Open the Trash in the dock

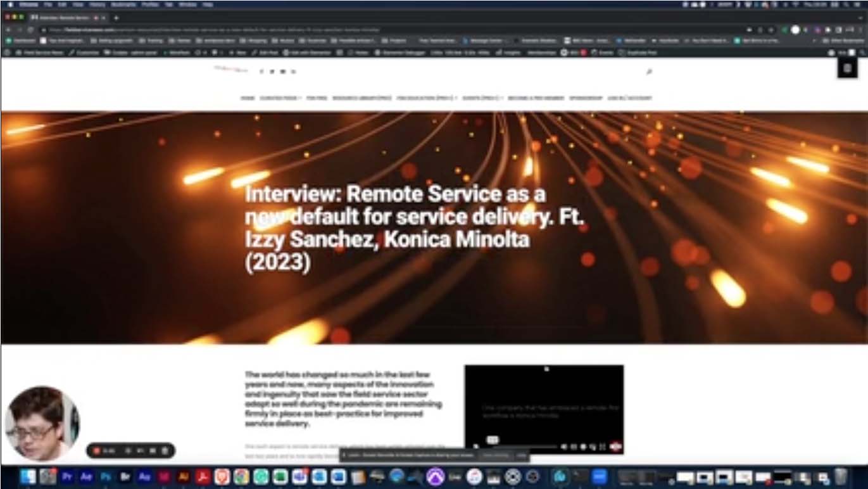click(x=840, y=476)
